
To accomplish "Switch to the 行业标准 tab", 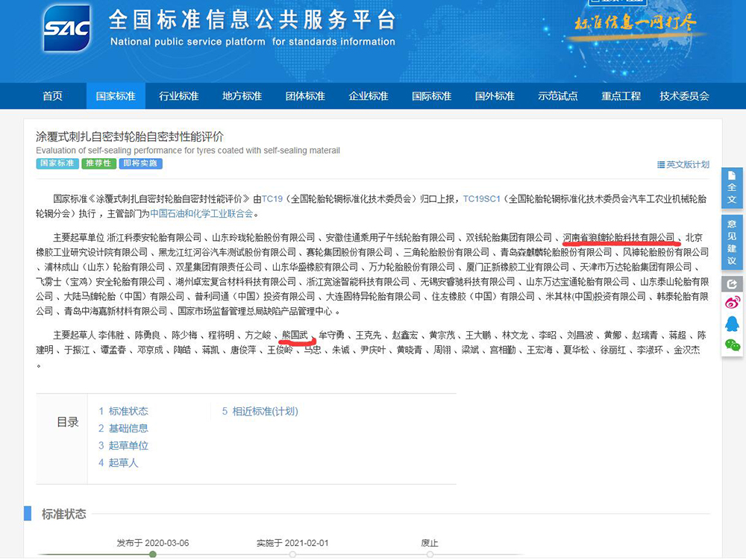I will 178,96.
